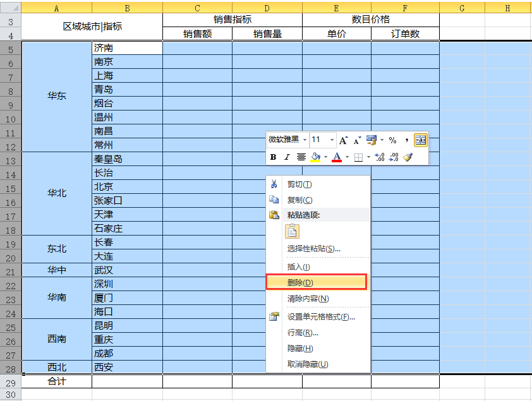Click the 单价 column heading cell

[x=337, y=33]
